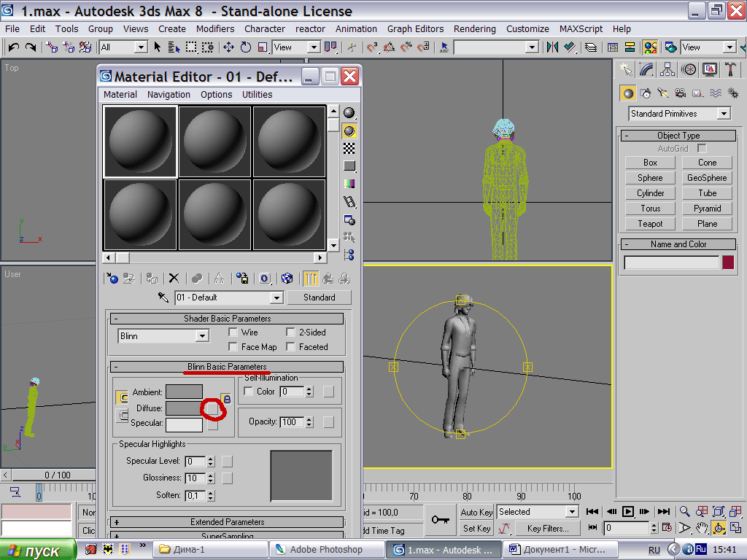Screen dimensions: 747x560
Task: Select the Cameras category icon
Action: point(681,93)
